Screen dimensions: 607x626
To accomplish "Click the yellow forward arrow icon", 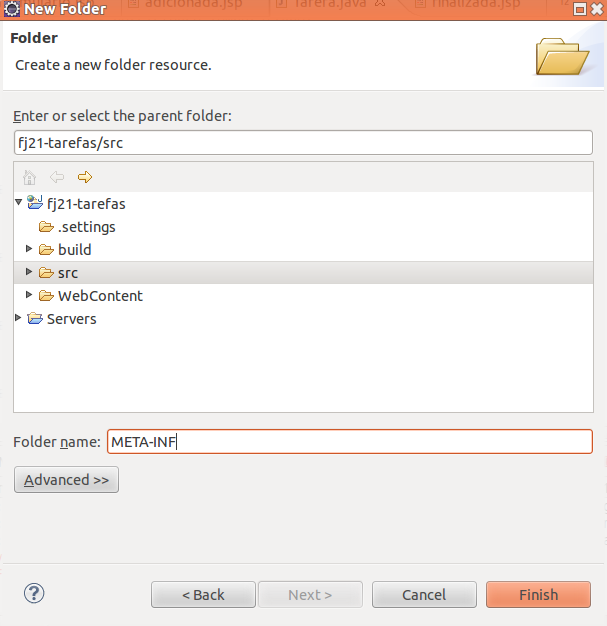I will (x=85, y=177).
